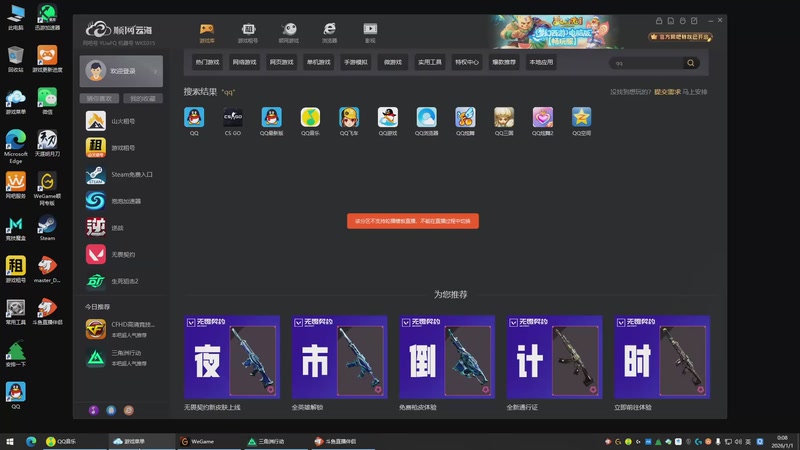The width and height of the screenshot is (800, 450).
Task: Click the orange round icon at sidebar bottom
Action: click(129, 410)
